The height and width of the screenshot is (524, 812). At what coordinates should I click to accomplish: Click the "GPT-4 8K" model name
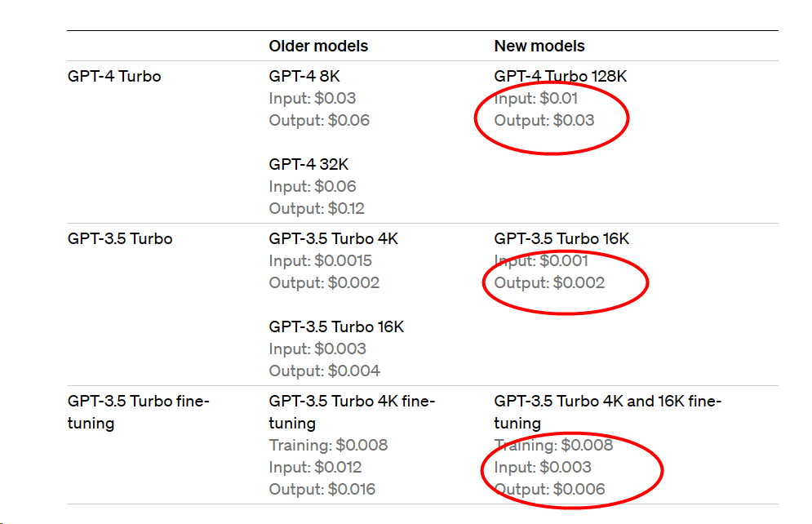pyautogui.click(x=304, y=77)
